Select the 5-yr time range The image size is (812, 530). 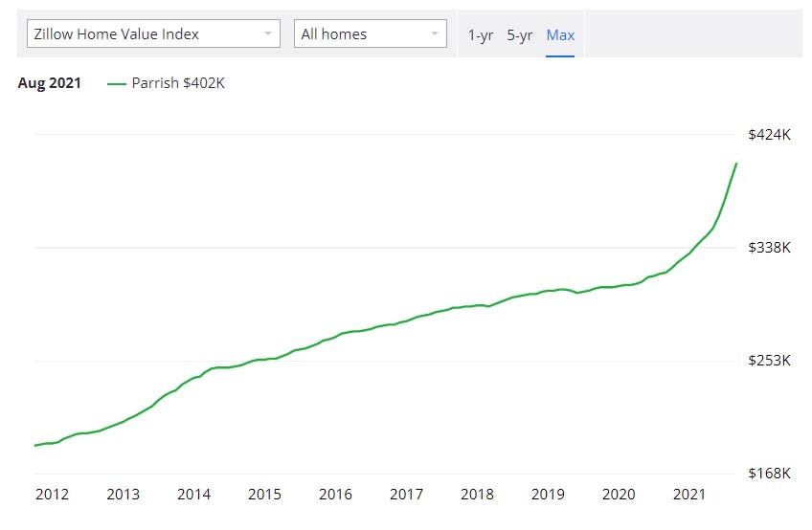(x=519, y=35)
